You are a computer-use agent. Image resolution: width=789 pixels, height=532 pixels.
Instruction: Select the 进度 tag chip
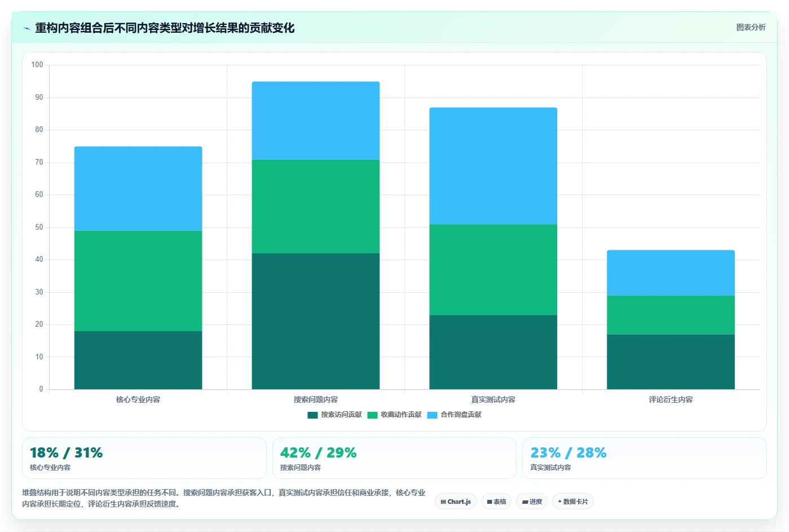coord(532,502)
